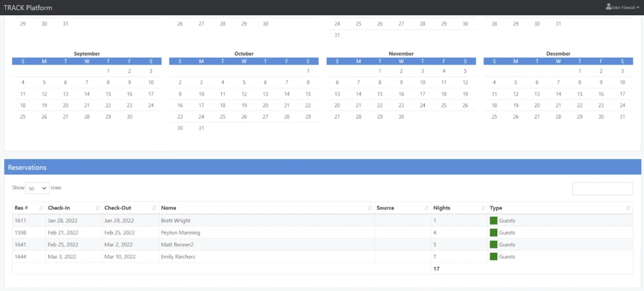Click green Guests swatch for Matt Renner2
This screenshot has width=644, height=291.
[493, 245]
